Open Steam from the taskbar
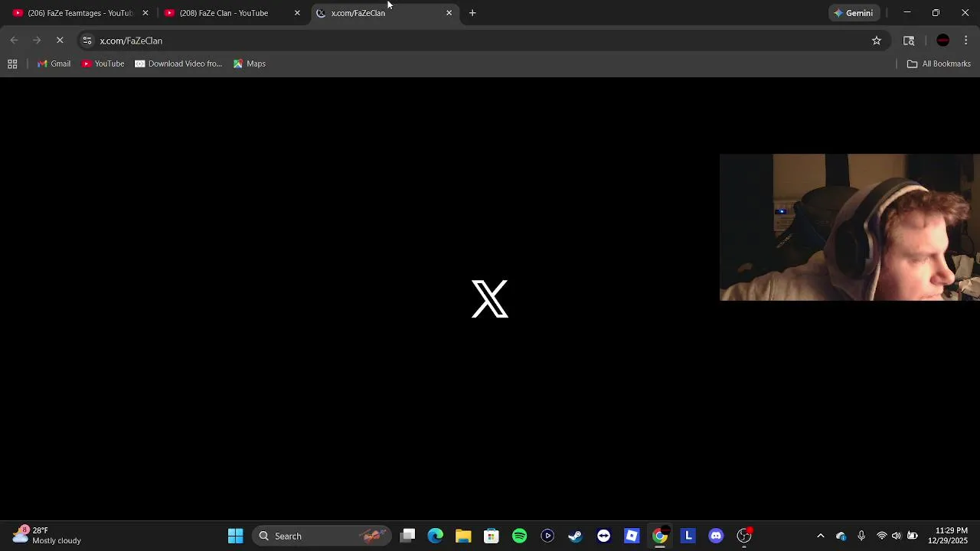This screenshot has width=980, height=551. [x=576, y=536]
